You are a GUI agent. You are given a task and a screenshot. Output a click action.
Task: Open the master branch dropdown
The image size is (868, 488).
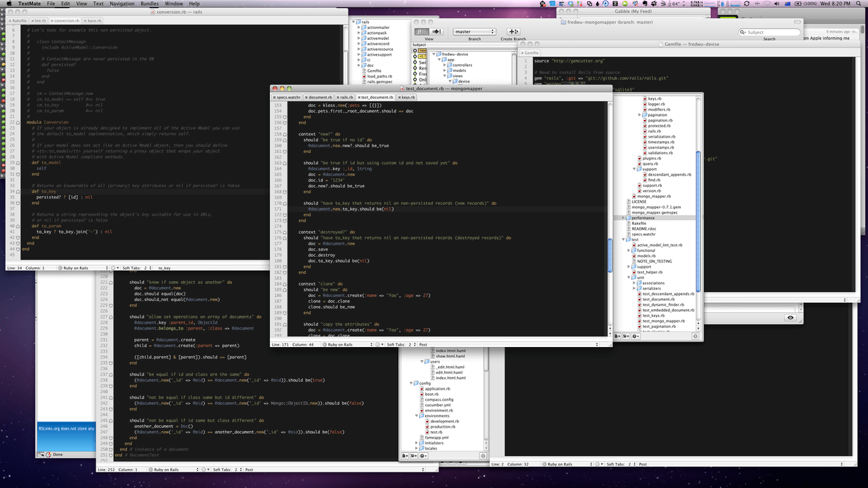(x=474, y=32)
